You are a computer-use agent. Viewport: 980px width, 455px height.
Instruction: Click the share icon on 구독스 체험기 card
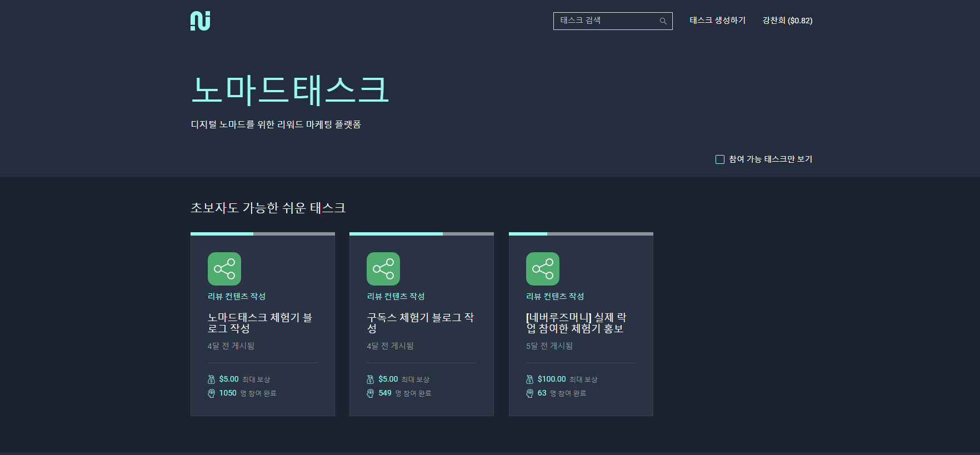(x=383, y=269)
